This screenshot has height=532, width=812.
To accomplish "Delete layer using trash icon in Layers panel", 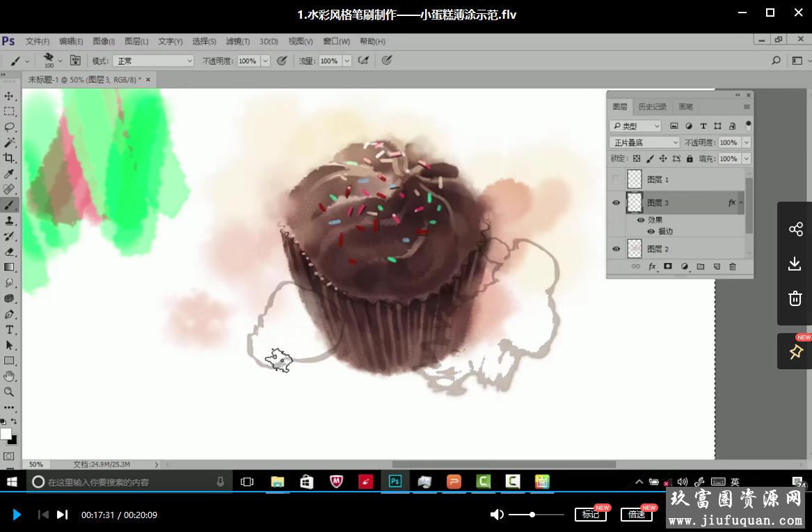I will point(732,266).
